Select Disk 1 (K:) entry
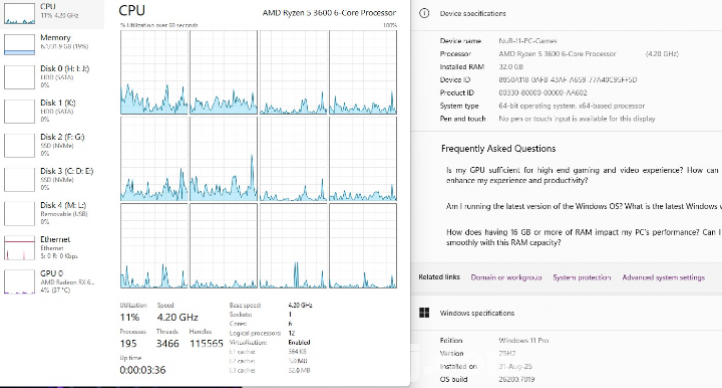Viewport: 722px width, 388px height. 52,110
